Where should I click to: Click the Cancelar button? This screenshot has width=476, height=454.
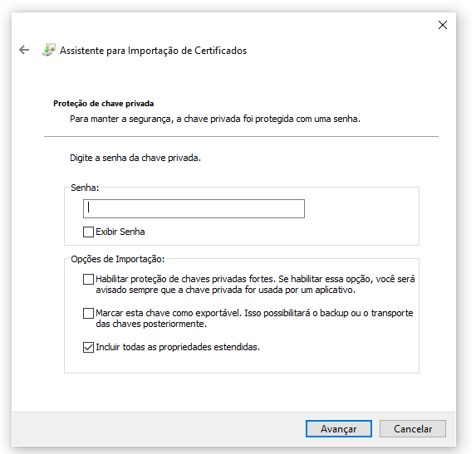413,428
